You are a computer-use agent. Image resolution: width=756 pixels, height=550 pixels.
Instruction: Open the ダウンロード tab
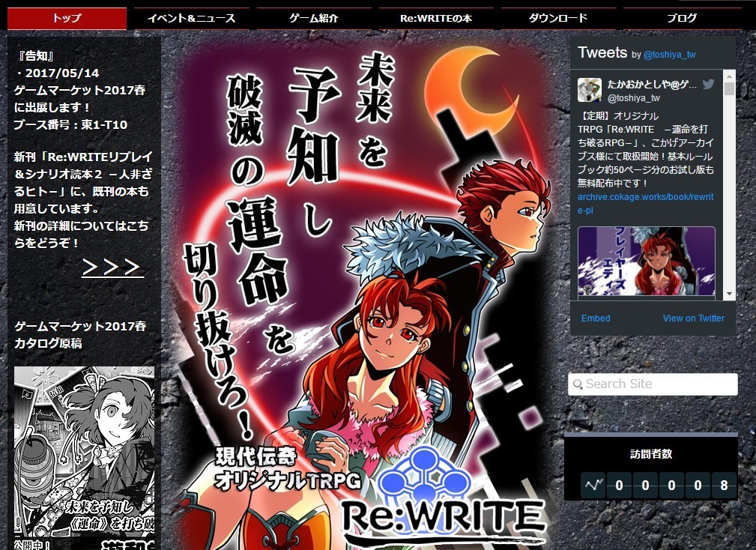click(x=558, y=19)
